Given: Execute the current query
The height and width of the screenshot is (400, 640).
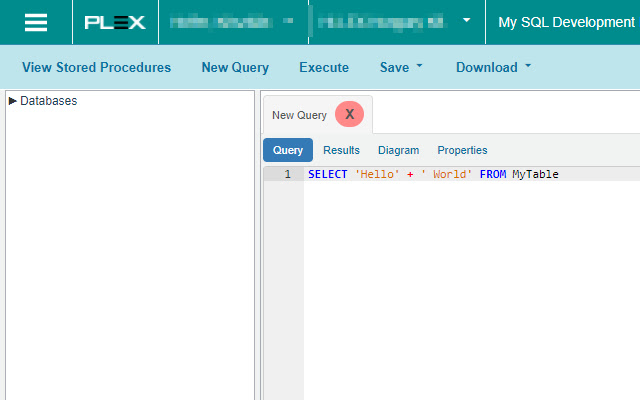Looking at the screenshot, I should 324,67.
